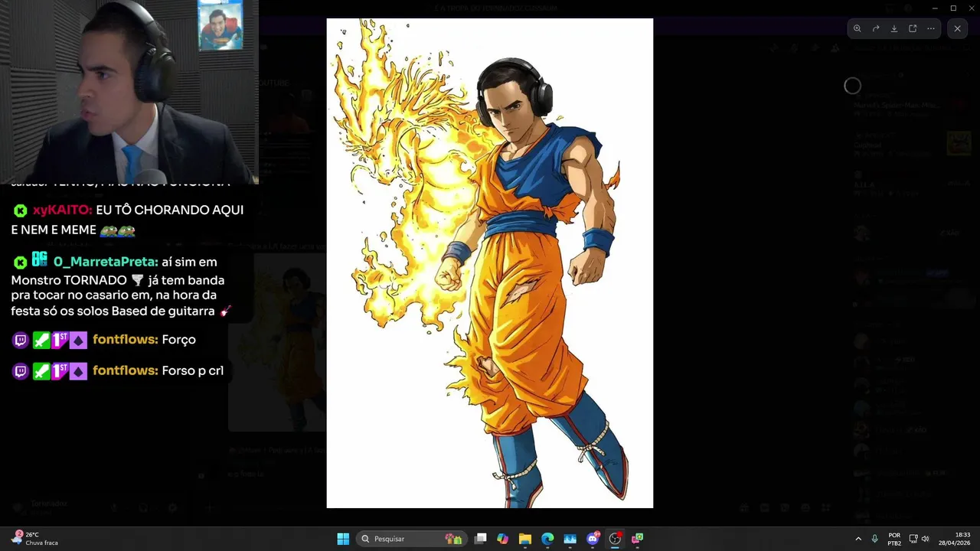Expand the hidden system tray icons chevron
Viewport: 980px width, 551px height.
(x=857, y=539)
